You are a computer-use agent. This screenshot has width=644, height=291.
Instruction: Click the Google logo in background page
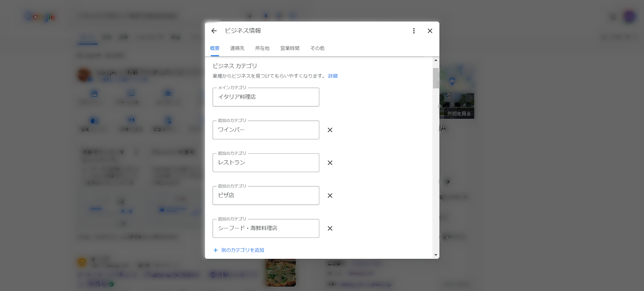[x=40, y=16]
